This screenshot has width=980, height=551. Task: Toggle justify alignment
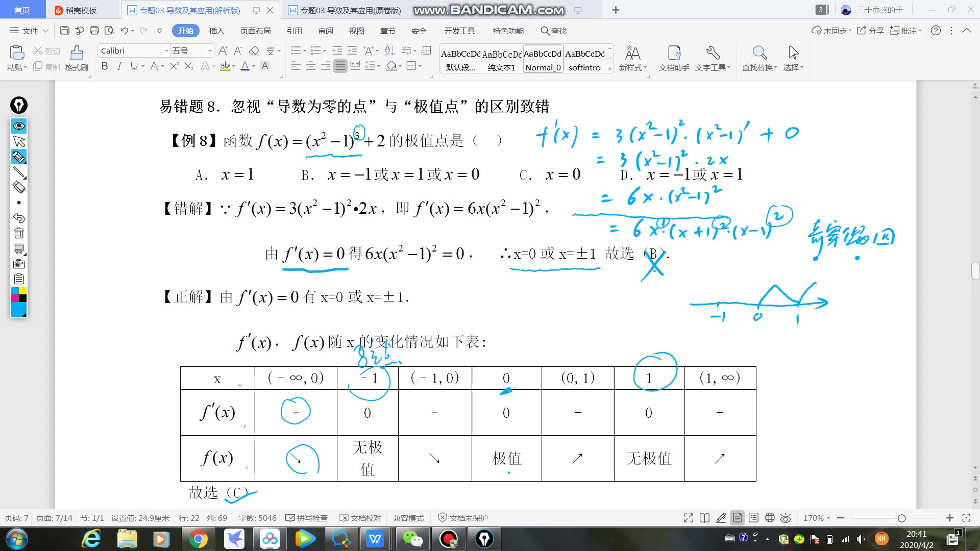(x=340, y=66)
